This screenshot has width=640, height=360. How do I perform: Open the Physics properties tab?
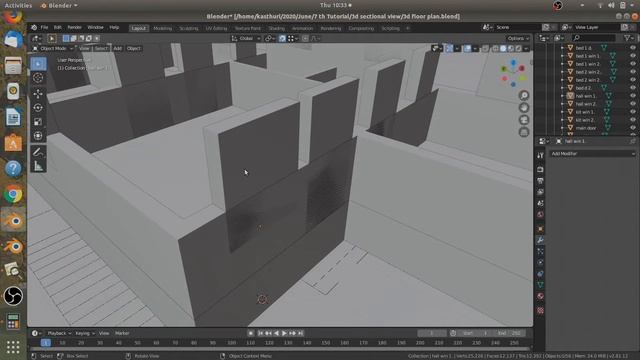[540, 262]
